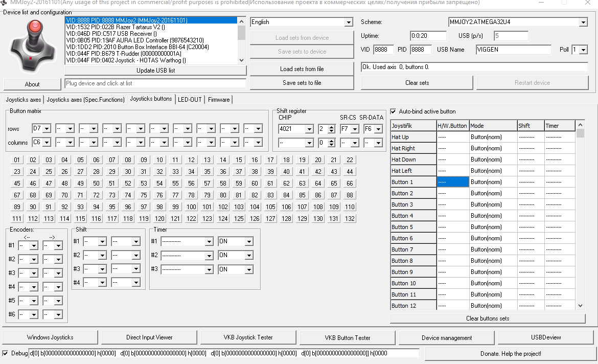The image size is (598, 364).
Task: Click the up arrow on the shift register count spinner
Action: [332, 127]
